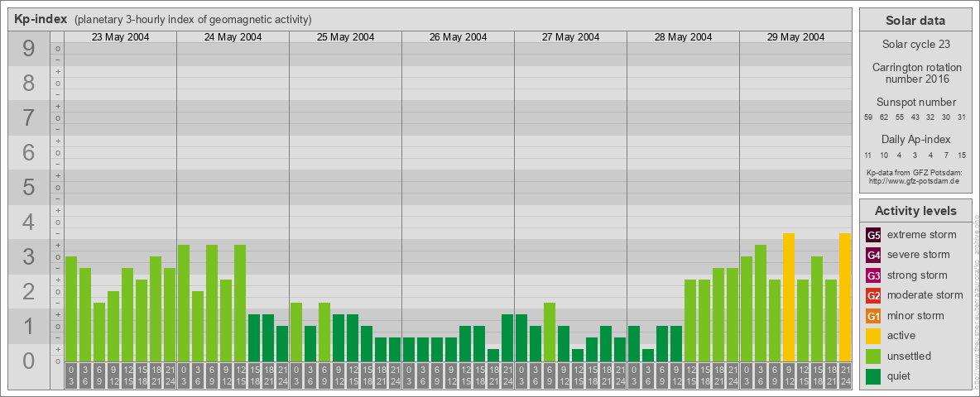This screenshot has width=980, height=397.
Task: Click the 'Daily Ap-index' label
Action: 916,139
